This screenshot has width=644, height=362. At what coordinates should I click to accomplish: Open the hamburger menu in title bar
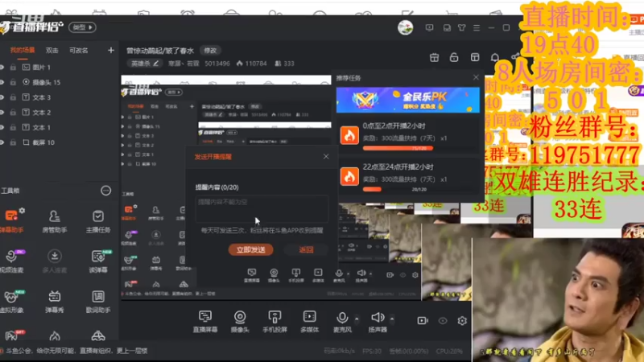[477, 27]
